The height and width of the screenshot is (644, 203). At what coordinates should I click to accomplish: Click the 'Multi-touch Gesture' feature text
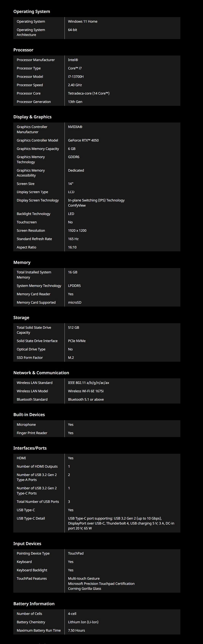pyautogui.click(x=84, y=579)
